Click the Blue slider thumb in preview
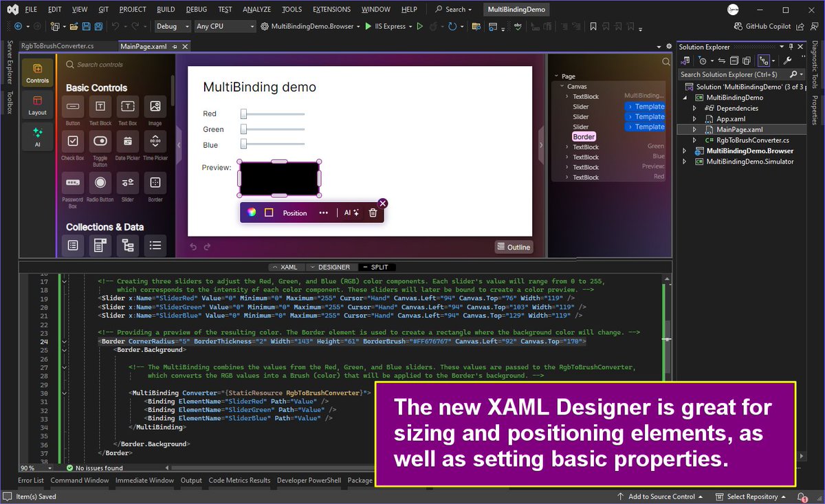Image resolution: width=825 pixels, height=504 pixels. (243, 144)
